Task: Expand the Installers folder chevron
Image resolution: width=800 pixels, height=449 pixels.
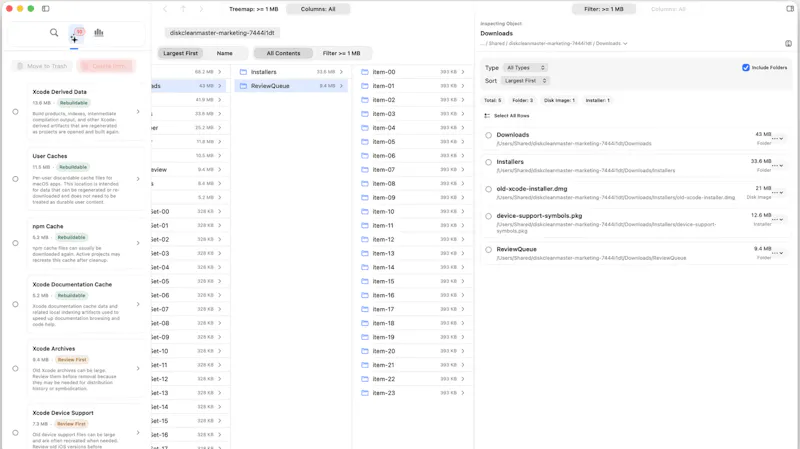Action: pyautogui.click(x=341, y=72)
